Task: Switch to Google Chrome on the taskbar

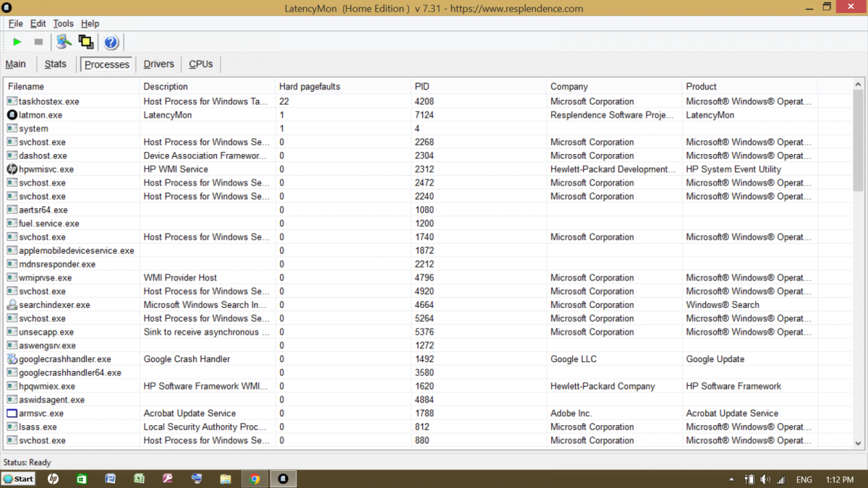Action: point(255,479)
